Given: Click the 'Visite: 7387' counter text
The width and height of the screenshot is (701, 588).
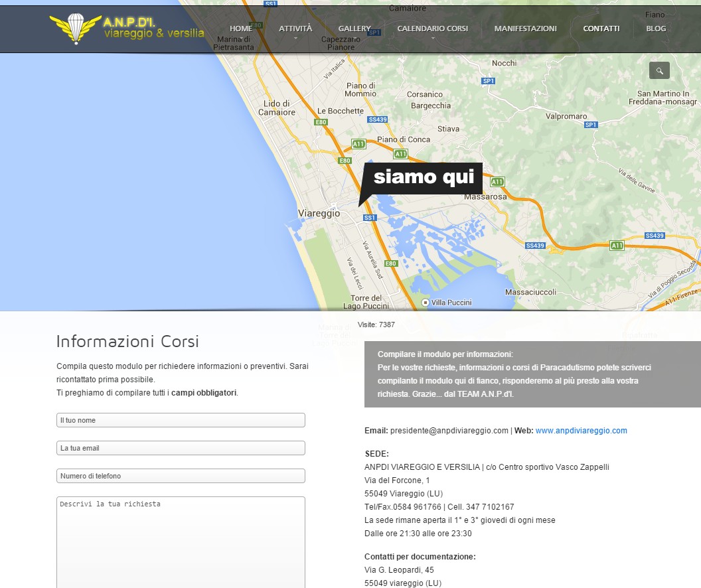Looking at the screenshot, I should [x=376, y=325].
